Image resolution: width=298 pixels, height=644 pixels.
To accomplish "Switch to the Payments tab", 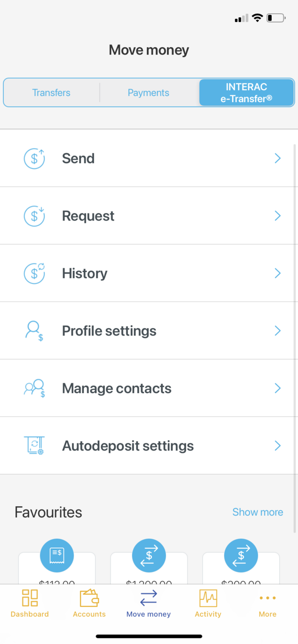I will pos(148,92).
